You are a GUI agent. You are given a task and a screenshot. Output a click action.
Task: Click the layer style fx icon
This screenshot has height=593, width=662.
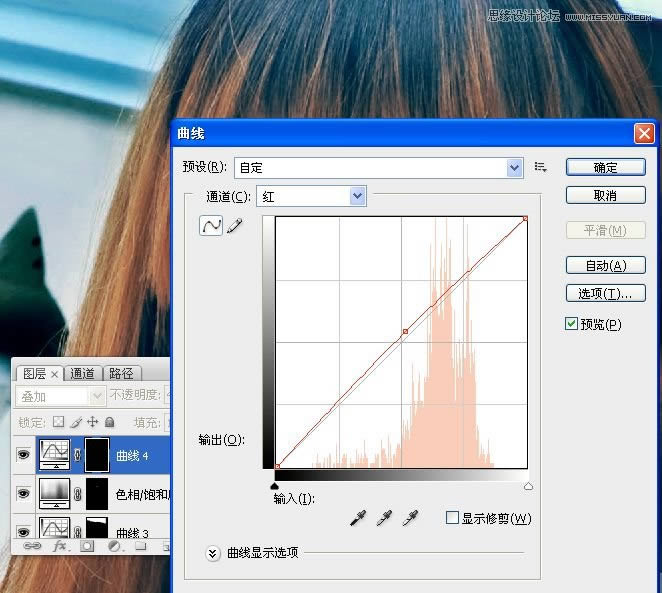(60, 547)
